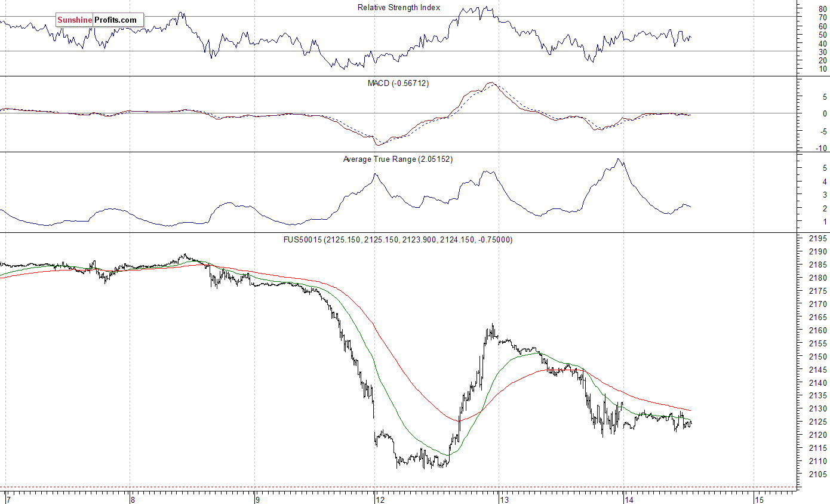Click price level 2165 on price axis
This screenshot has height=504, width=830.
click(x=818, y=318)
